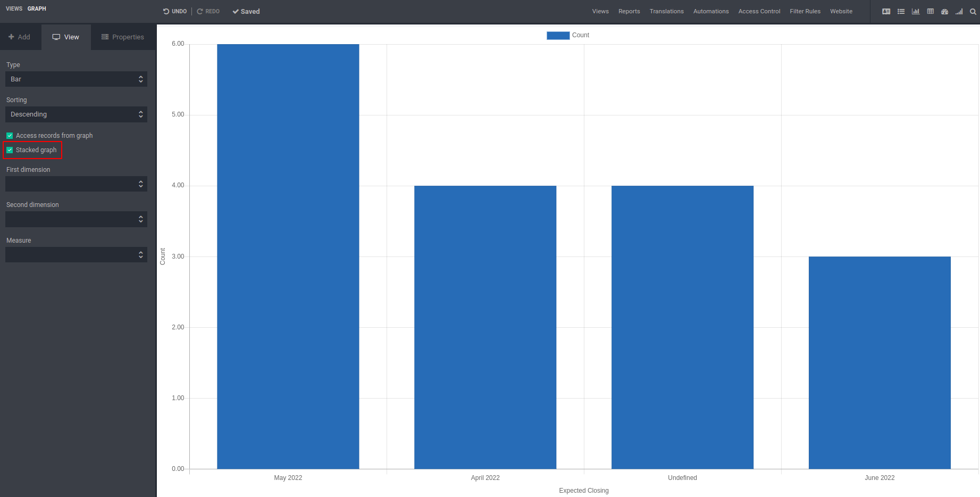Toggle the Stacked graph checkbox

coord(10,150)
